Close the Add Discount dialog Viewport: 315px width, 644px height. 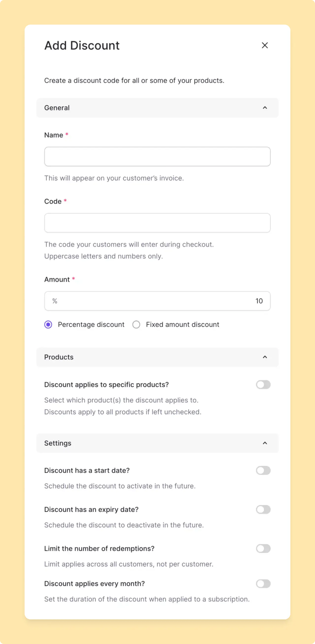coord(265,45)
